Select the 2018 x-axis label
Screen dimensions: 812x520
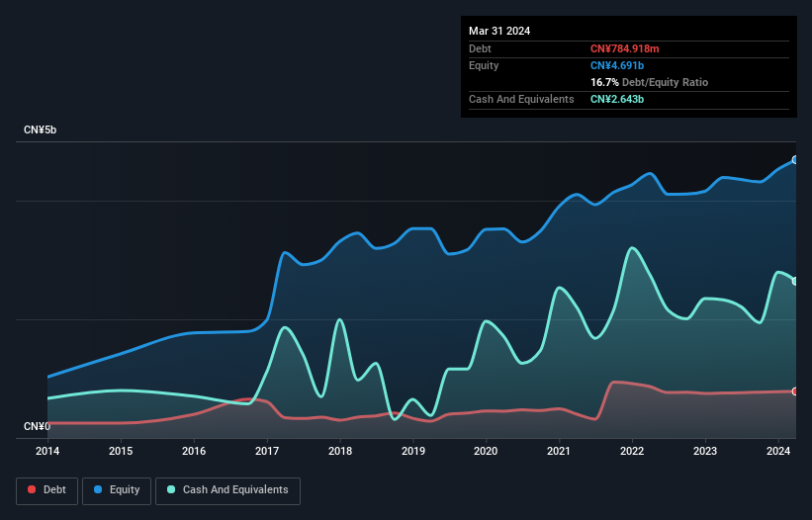point(340,451)
